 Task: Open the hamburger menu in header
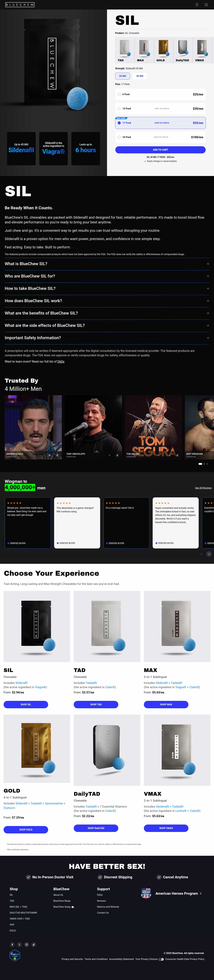point(206,5)
